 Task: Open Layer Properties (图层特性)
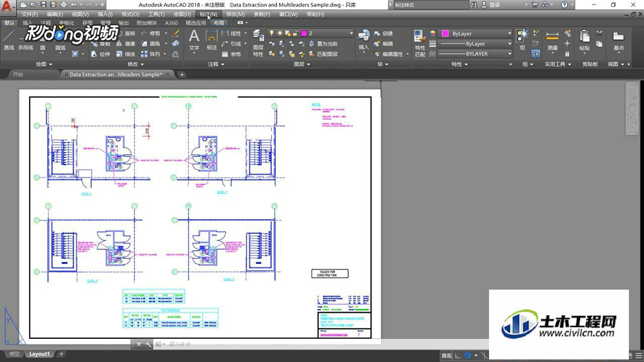click(x=258, y=42)
